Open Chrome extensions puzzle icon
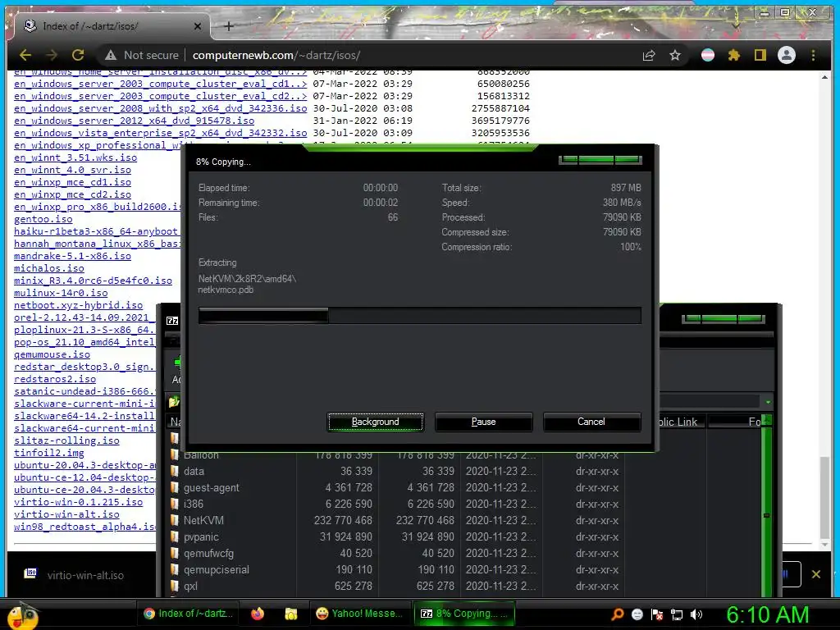 coord(734,55)
